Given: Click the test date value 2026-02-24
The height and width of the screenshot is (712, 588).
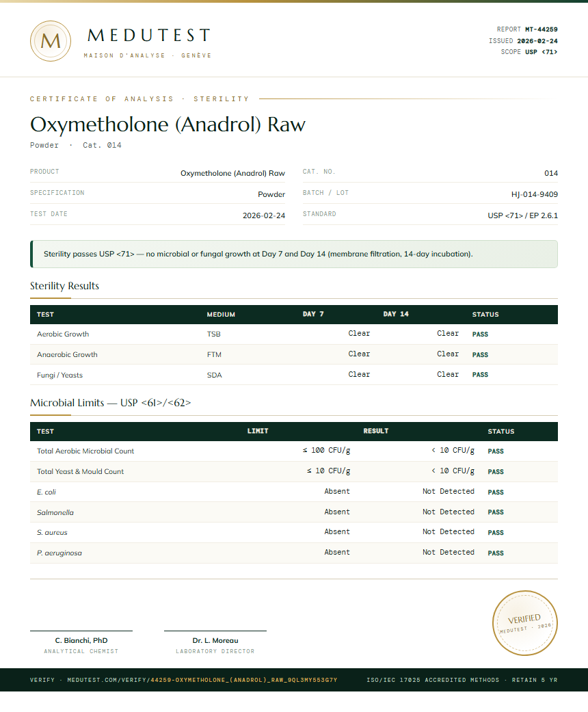Looking at the screenshot, I should pyautogui.click(x=264, y=215).
